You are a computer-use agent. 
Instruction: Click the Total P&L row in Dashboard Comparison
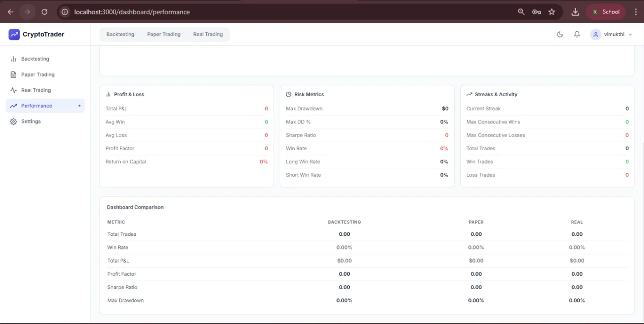coord(367,261)
